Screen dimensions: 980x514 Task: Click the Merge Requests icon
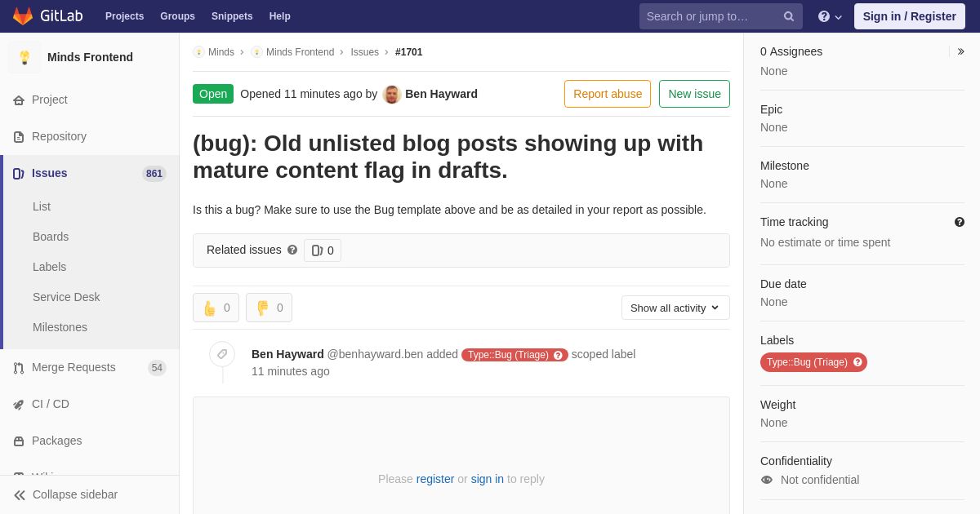click(19, 368)
